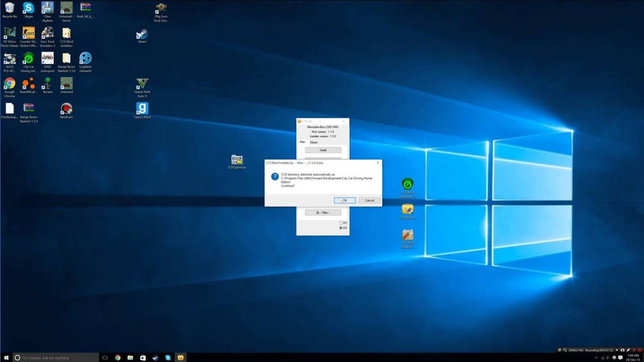This screenshot has width=644, height=362.
Task: Select the CCD Mod Installers folder
Action: tap(66, 37)
